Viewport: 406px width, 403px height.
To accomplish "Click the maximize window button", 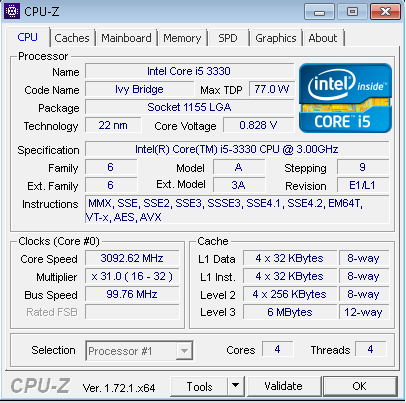I will pos(352,12).
